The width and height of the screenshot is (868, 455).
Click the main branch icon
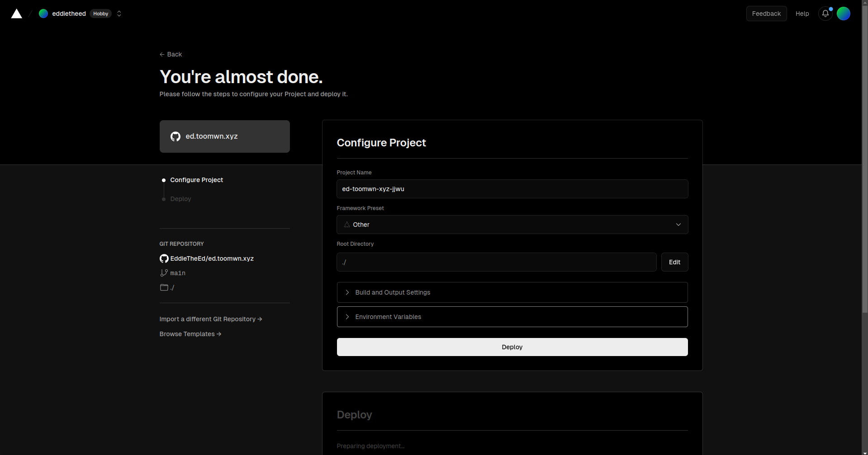tap(164, 273)
